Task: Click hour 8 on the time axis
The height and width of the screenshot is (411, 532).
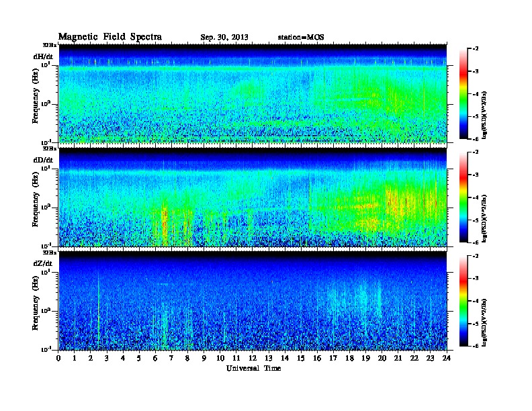Action: tap(187, 359)
